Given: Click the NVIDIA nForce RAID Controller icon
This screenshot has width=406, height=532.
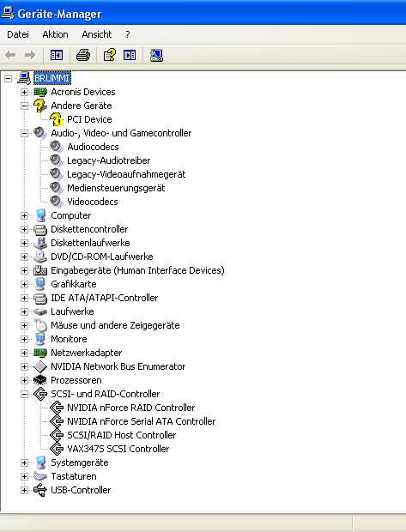Looking at the screenshot, I should click(57, 408).
